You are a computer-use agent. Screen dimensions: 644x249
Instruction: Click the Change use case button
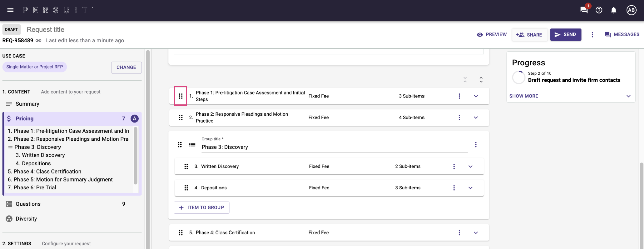[126, 67]
